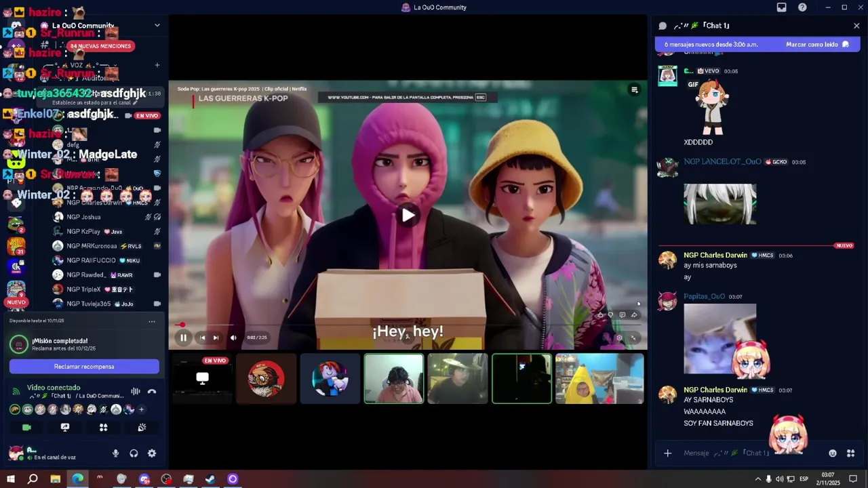This screenshot has height=488, width=868.
Task: Open the EN VIVO stream tile
Action: point(202,378)
